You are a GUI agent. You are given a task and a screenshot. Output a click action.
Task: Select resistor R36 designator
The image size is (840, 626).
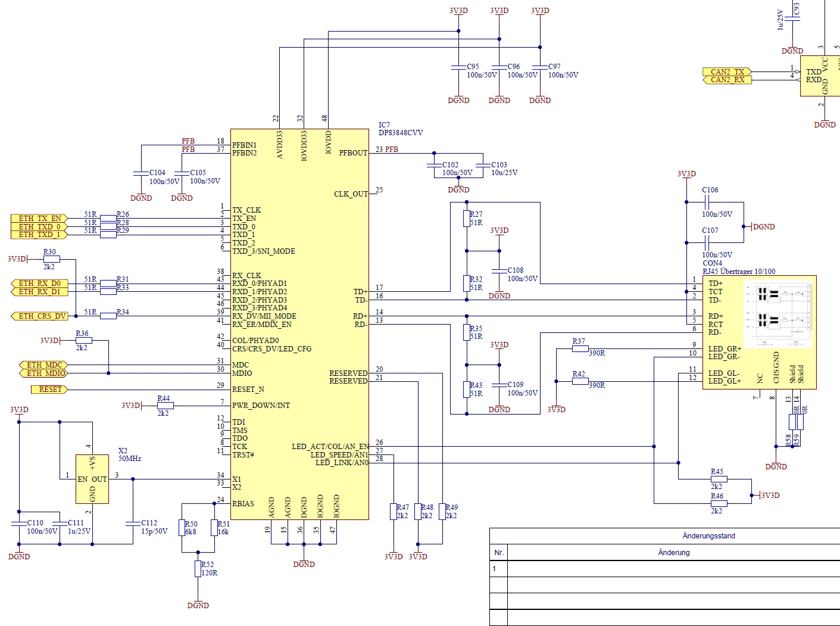(82, 334)
